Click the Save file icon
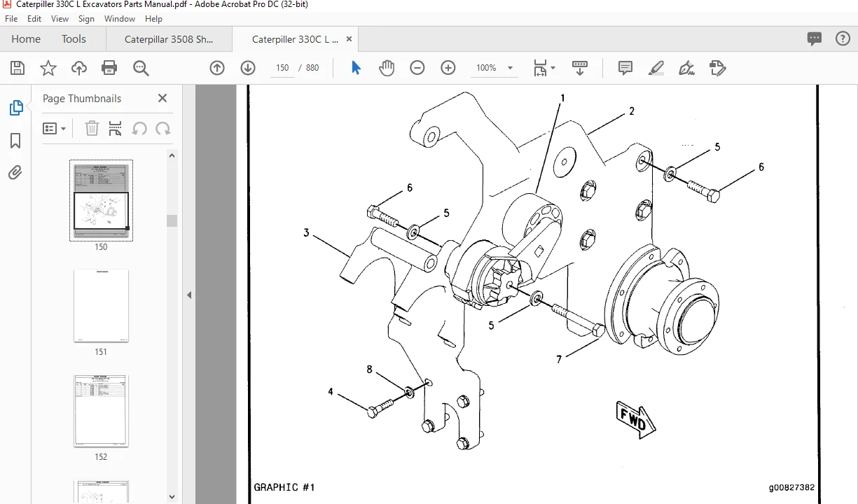Image resolution: width=858 pixels, height=504 pixels. (18, 68)
